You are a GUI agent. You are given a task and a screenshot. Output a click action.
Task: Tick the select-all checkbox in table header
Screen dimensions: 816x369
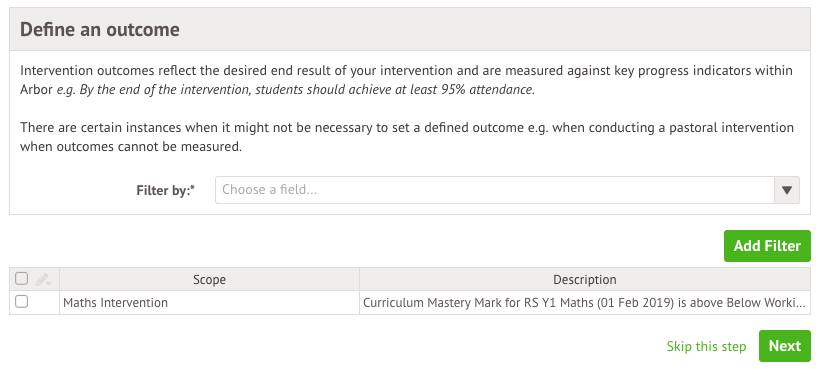21,278
